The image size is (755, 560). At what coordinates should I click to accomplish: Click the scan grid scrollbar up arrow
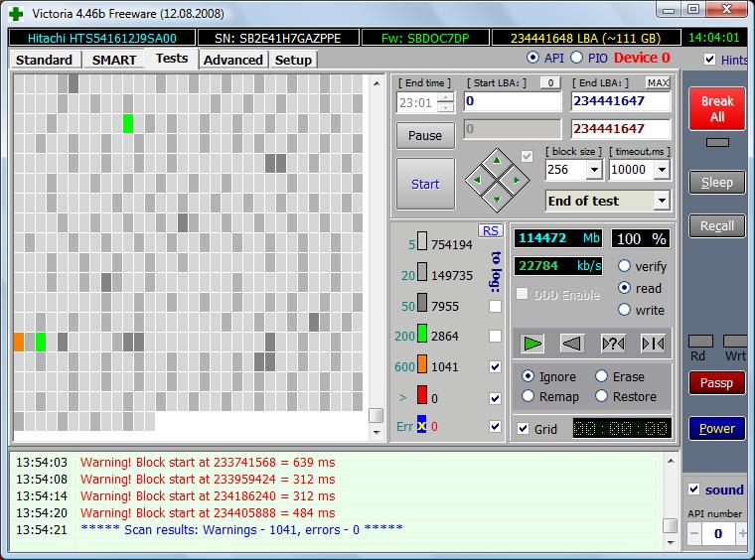coord(377,83)
